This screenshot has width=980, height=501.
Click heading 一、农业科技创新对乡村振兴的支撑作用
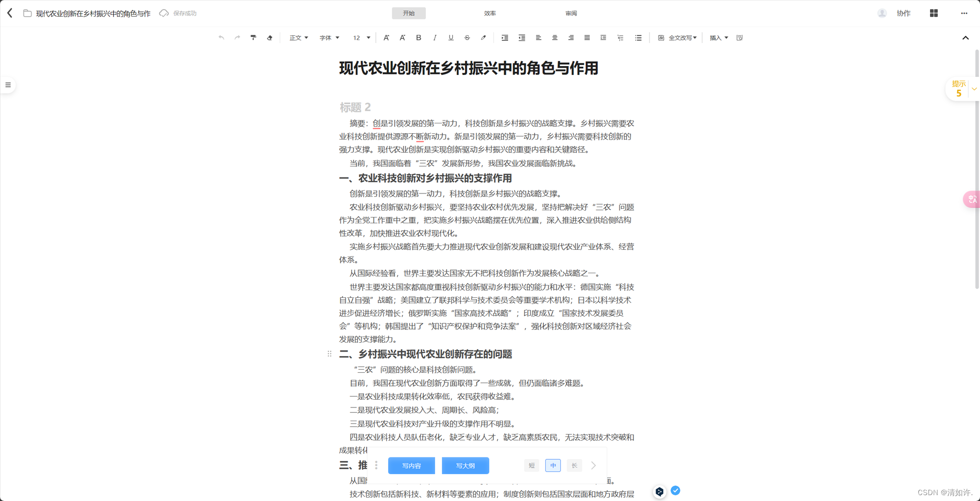point(425,178)
